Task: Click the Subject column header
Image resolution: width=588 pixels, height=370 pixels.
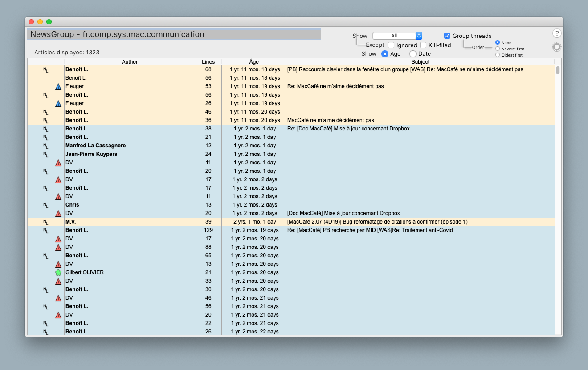Action: pos(420,62)
